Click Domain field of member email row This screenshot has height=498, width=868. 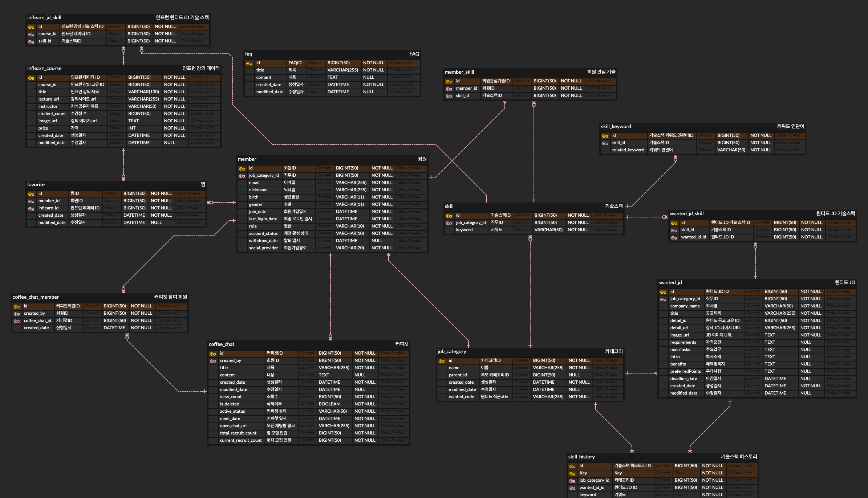pos(324,183)
